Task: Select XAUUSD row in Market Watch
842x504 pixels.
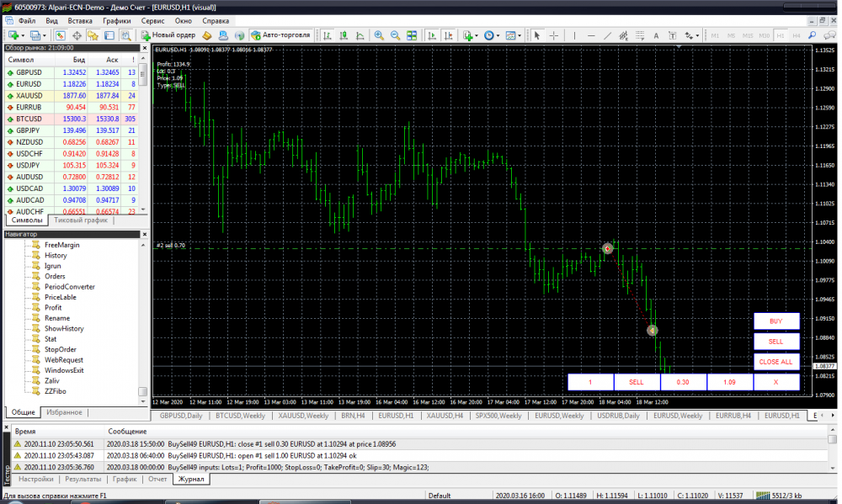Action: (x=72, y=96)
